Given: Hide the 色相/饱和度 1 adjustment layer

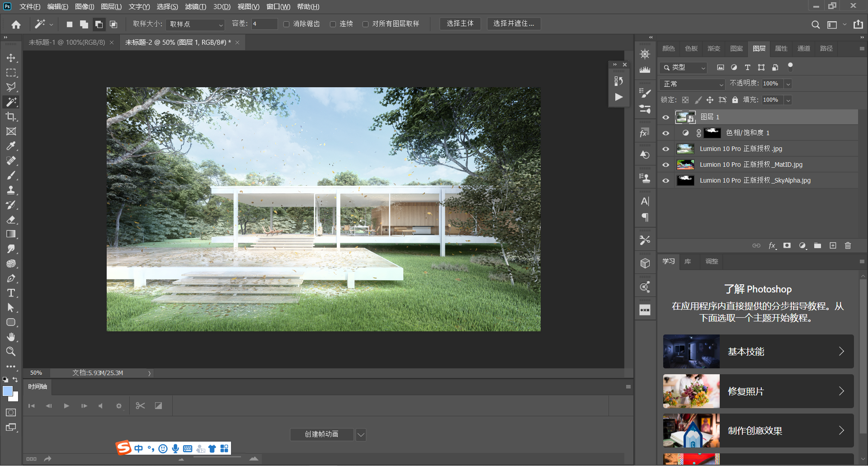Looking at the screenshot, I should [x=665, y=133].
